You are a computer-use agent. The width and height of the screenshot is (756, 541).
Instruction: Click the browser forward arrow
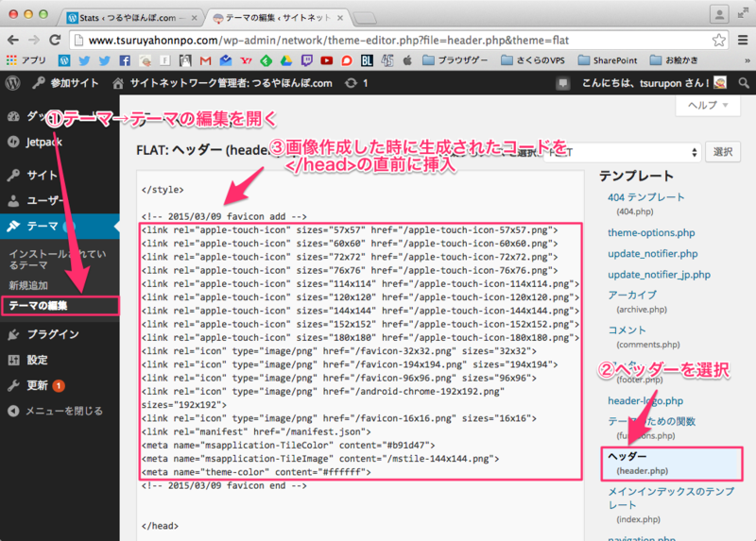[34, 40]
